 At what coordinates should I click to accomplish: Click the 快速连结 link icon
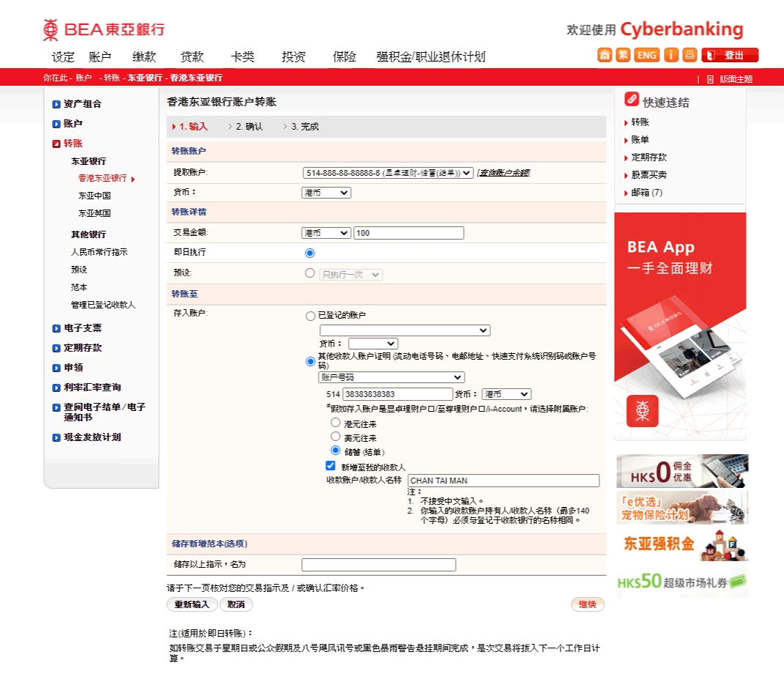coord(632,99)
